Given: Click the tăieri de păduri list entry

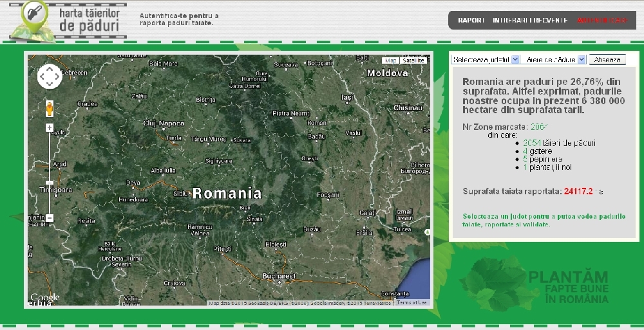Looking at the screenshot, I should click(559, 143).
